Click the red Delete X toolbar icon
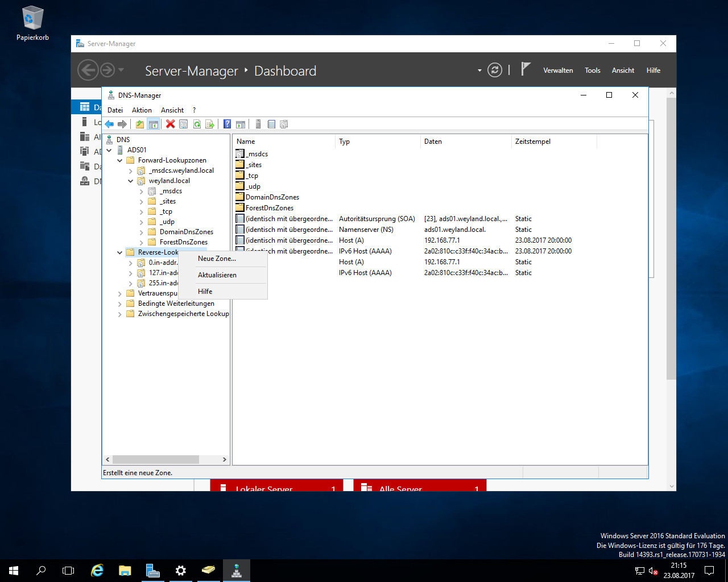The height and width of the screenshot is (582, 728). click(x=170, y=124)
